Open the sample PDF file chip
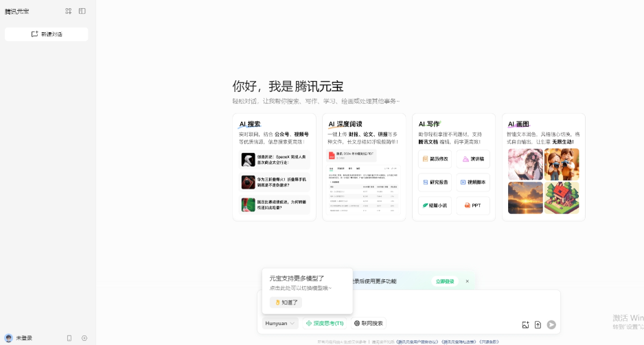 [x=351, y=155]
